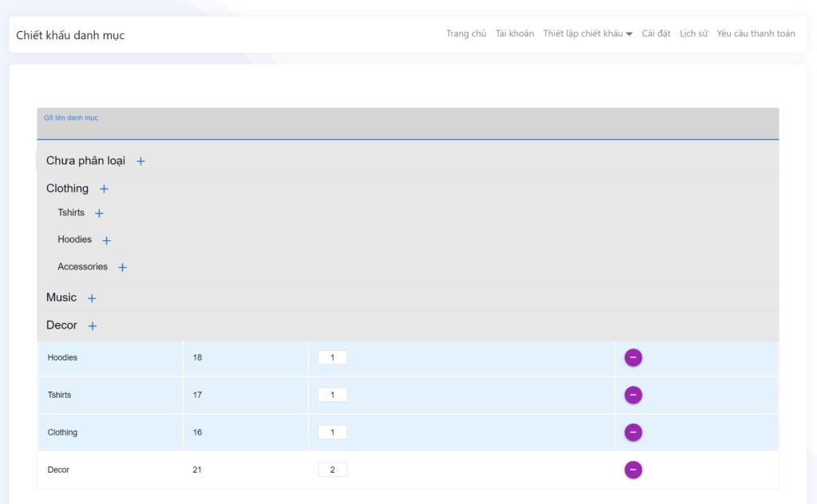Add Hoodies using its plus icon
This screenshot has width=817, height=504.
click(x=106, y=240)
